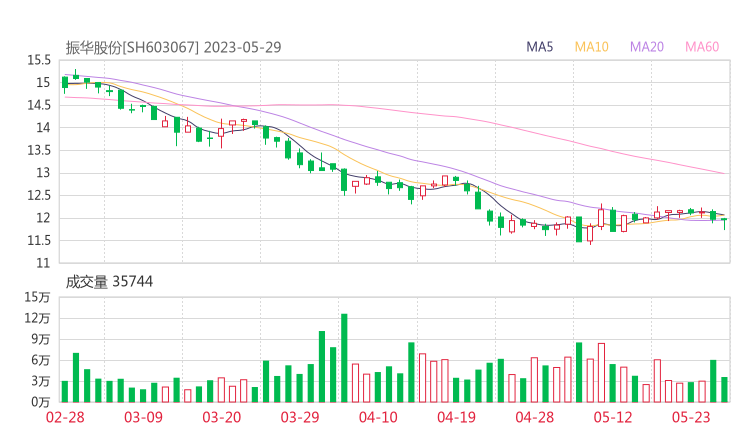Click the 03-09 date axis label
Image resolution: width=740 pixels, height=440 pixels.
pyautogui.click(x=143, y=417)
